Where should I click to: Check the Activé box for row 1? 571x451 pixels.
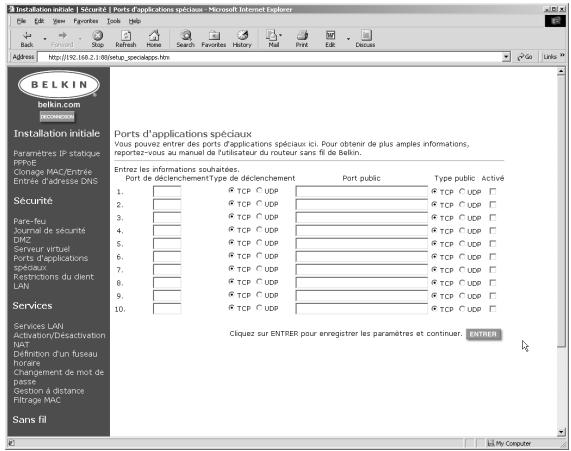pos(493,191)
